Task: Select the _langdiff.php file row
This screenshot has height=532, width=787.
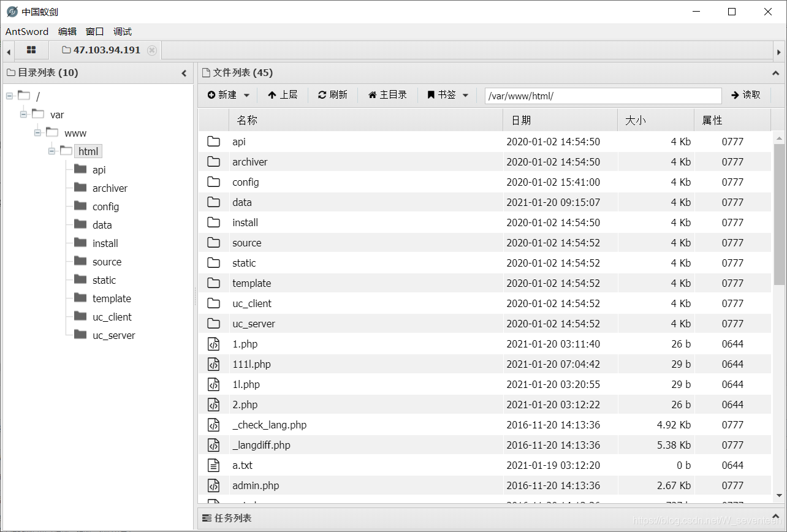Action: 485,445
